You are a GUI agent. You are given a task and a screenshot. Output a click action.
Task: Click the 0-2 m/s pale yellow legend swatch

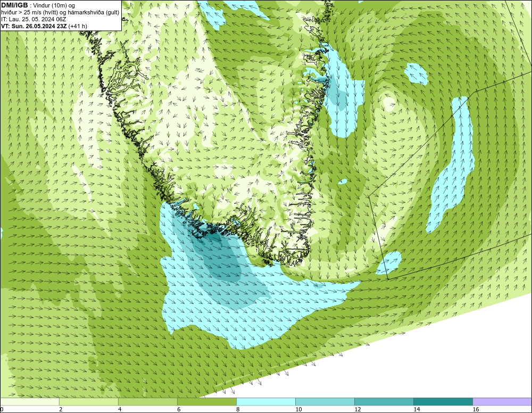tap(30, 402)
